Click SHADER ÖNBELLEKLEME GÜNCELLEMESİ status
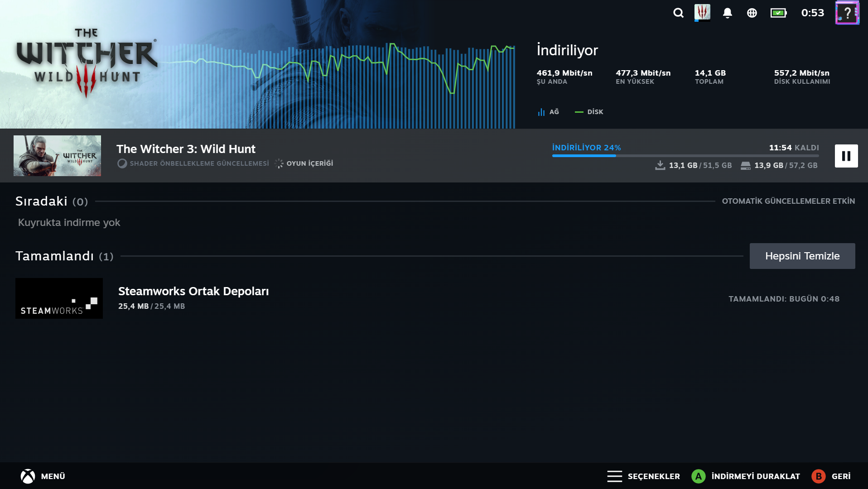Screen dimensions: 868x489 [193, 163]
